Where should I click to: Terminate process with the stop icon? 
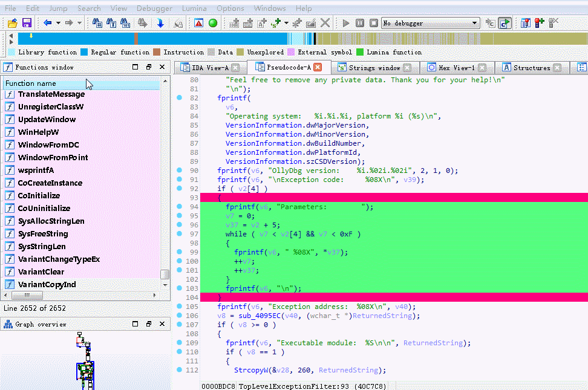[373, 23]
